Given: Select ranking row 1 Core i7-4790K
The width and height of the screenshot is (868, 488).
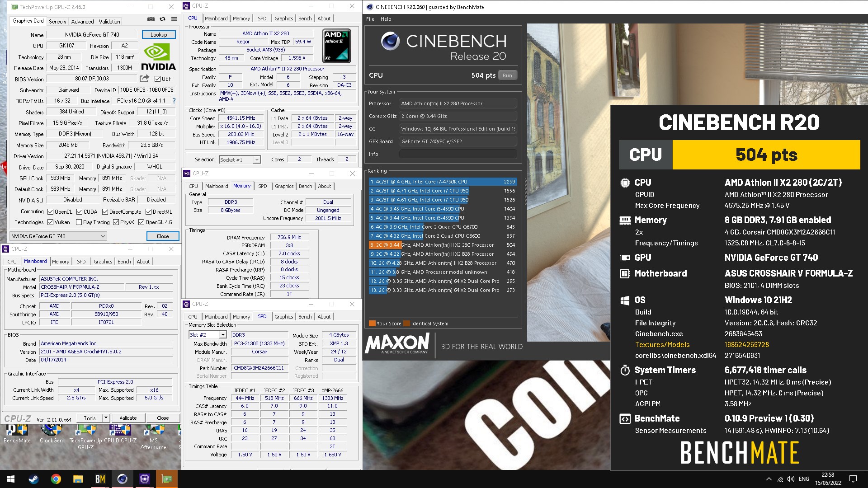Looking at the screenshot, I should tap(443, 182).
